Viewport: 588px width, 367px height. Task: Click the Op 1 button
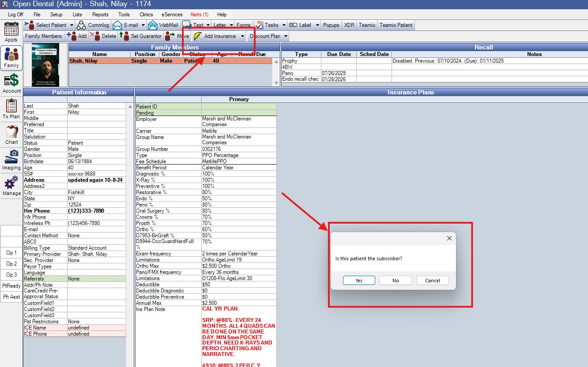pyautogui.click(x=11, y=253)
